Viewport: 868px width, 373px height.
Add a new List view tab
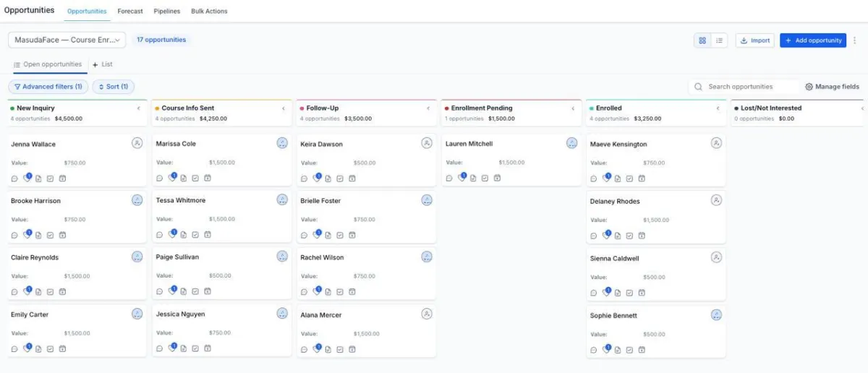[x=102, y=64]
